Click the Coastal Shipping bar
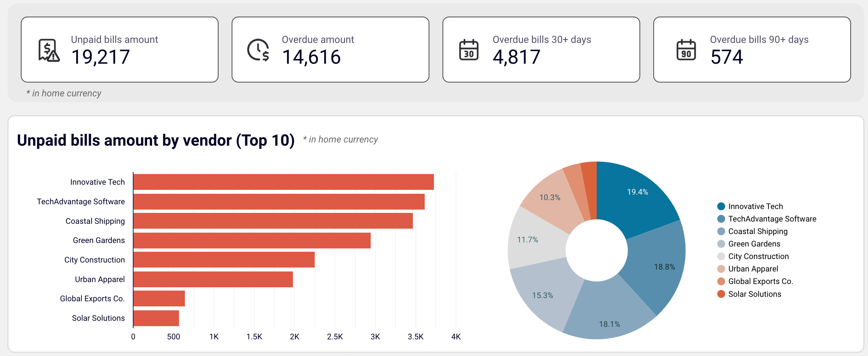 click(273, 221)
